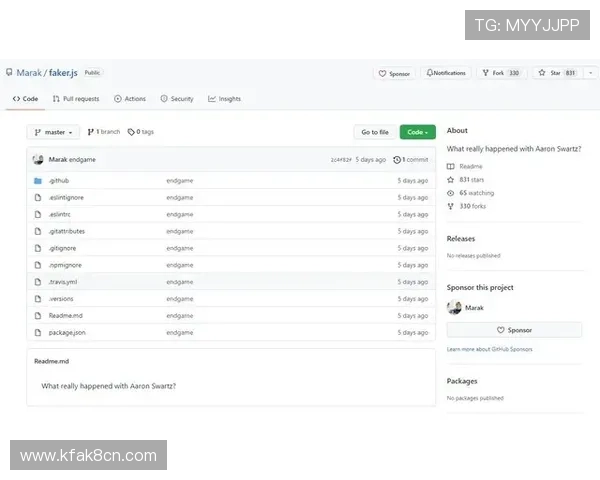Open the Packages heading link
Image resolution: width=600 pixels, height=480 pixels.
pyautogui.click(x=462, y=381)
